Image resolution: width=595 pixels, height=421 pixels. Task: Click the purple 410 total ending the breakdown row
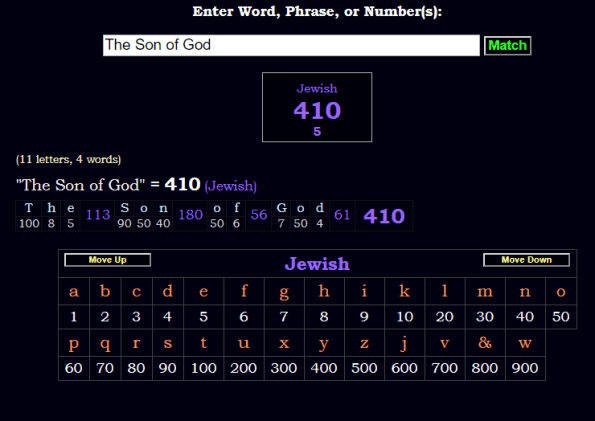pyautogui.click(x=384, y=216)
